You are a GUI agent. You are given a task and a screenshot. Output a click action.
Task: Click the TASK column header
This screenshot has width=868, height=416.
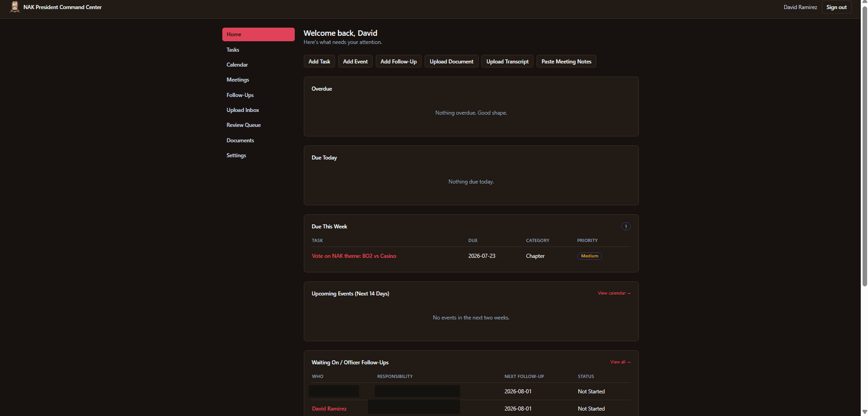point(317,241)
